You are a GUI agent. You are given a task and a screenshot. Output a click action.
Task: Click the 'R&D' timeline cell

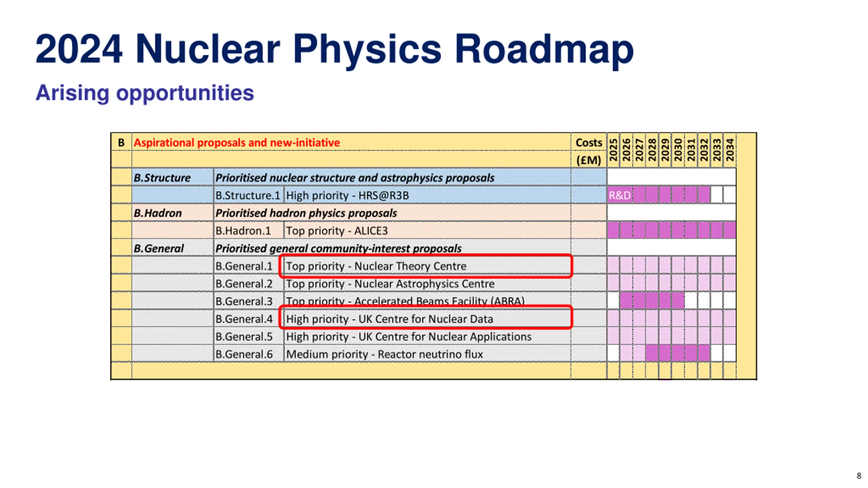620,196
